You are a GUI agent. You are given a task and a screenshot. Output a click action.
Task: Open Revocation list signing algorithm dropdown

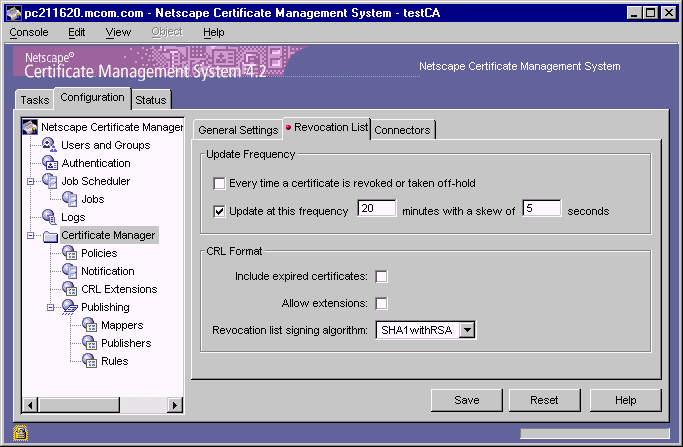467,330
